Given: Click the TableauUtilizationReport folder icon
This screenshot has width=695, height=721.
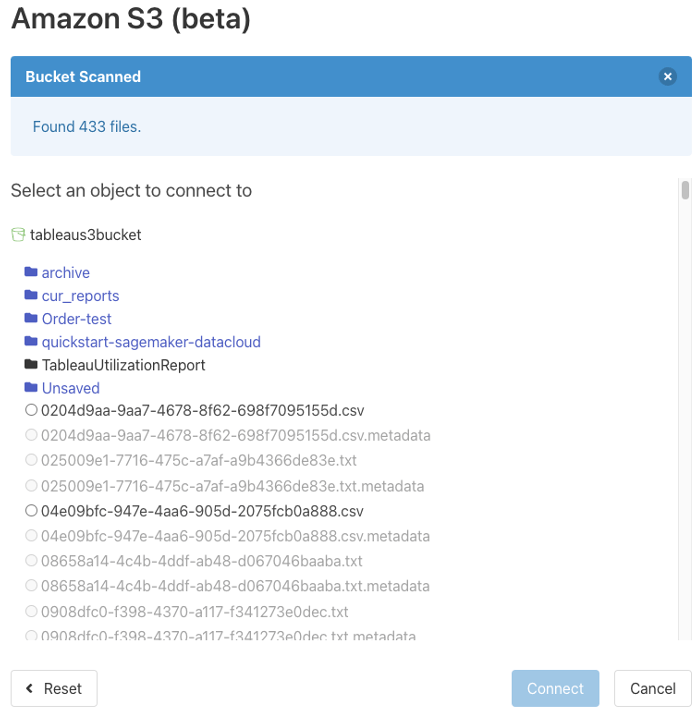Looking at the screenshot, I should pos(31,365).
